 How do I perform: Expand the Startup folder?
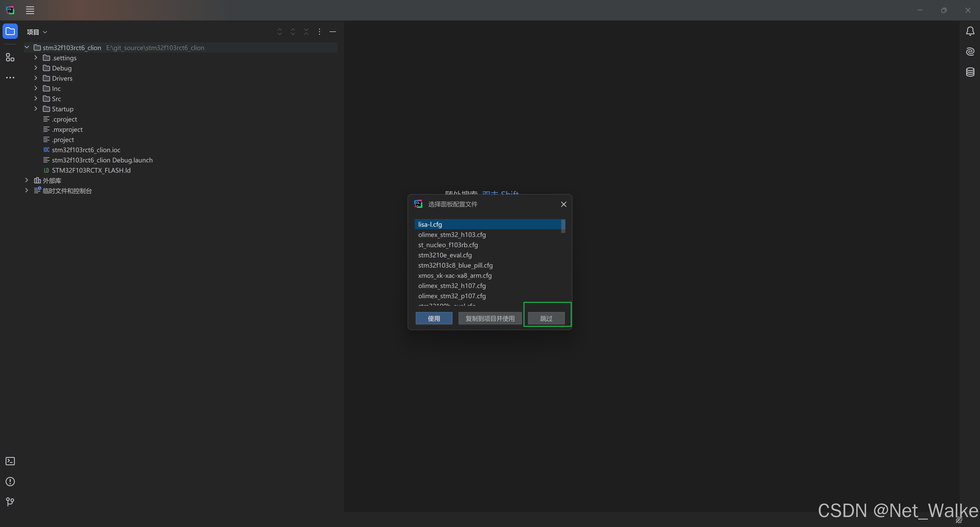(x=36, y=109)
